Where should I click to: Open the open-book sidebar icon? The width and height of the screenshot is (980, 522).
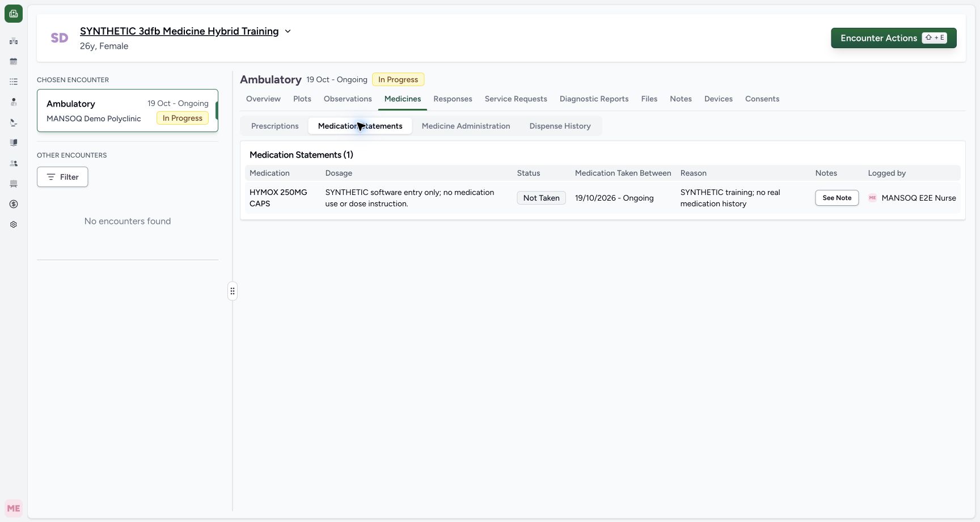pos(14,143)
